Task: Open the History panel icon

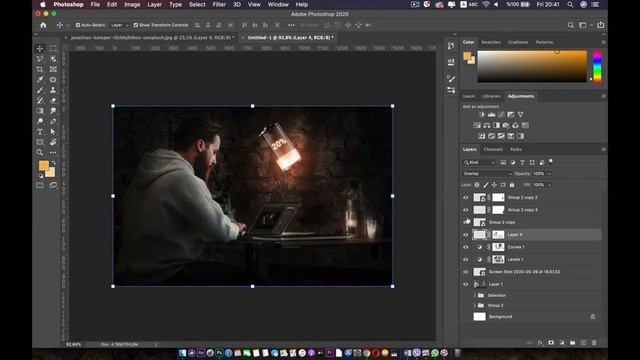Action: [x=451, y=46]
